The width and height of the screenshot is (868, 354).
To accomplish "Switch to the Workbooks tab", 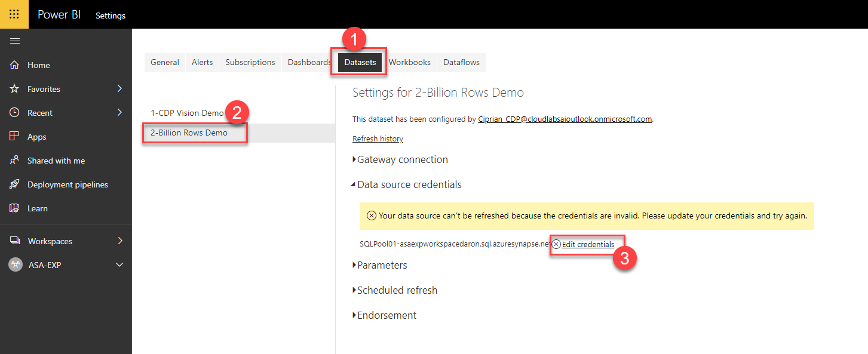I will (x=410, y=62).
